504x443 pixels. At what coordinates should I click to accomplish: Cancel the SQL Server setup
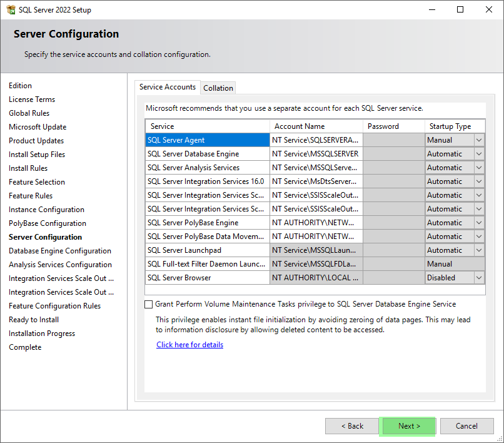point(466,425)
